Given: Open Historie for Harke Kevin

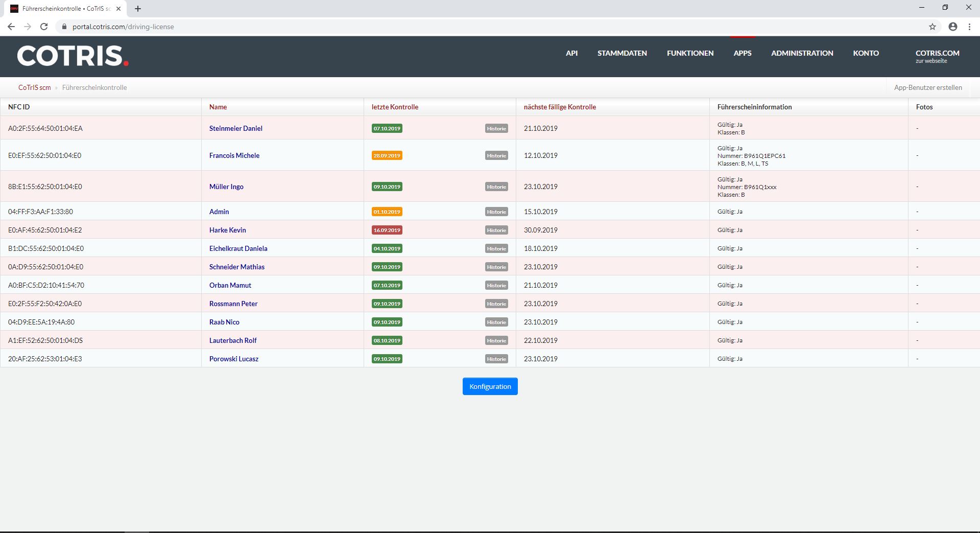Looking at the screenshot, I should pos(496,230).
